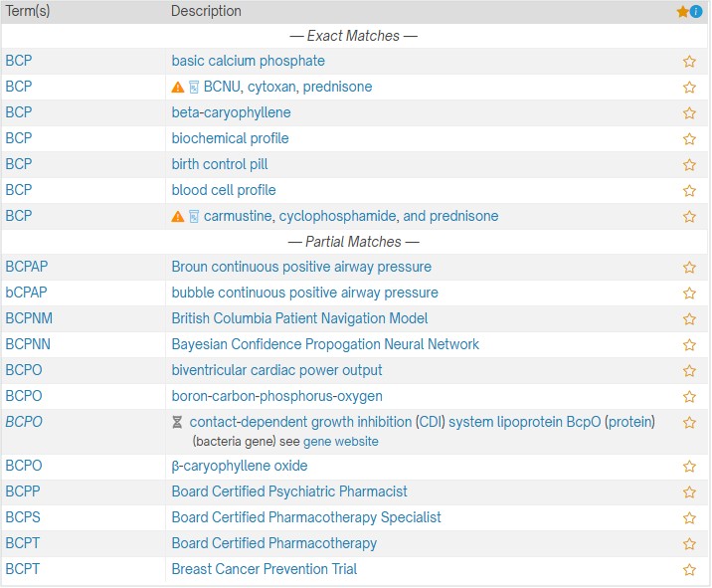
Task: Star the beta-caryophyllene entry
Action: pos(689,113)
